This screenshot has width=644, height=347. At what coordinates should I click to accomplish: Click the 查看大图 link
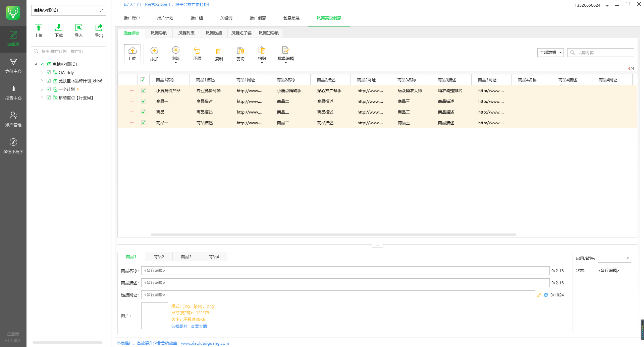pyautogui.click(x=199, y=327)
